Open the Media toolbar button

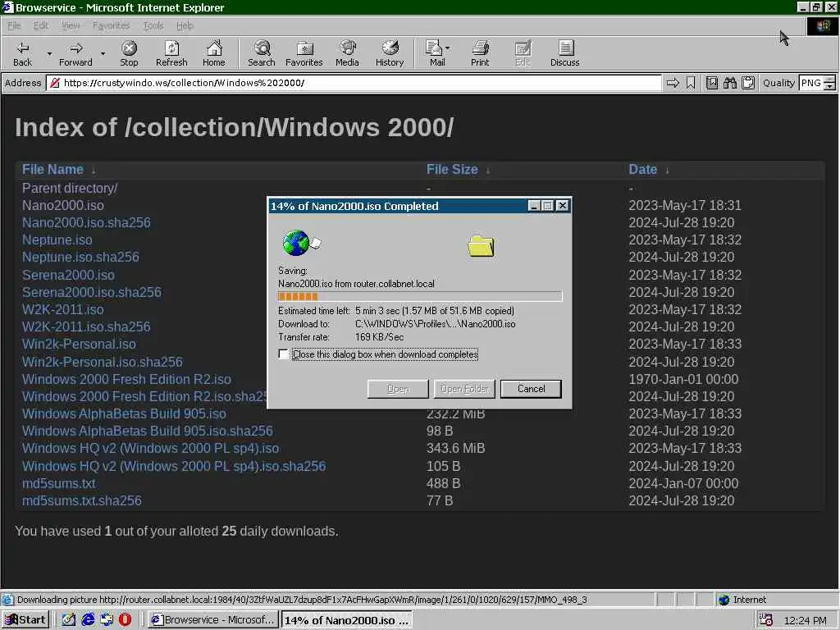pos(347,53)
